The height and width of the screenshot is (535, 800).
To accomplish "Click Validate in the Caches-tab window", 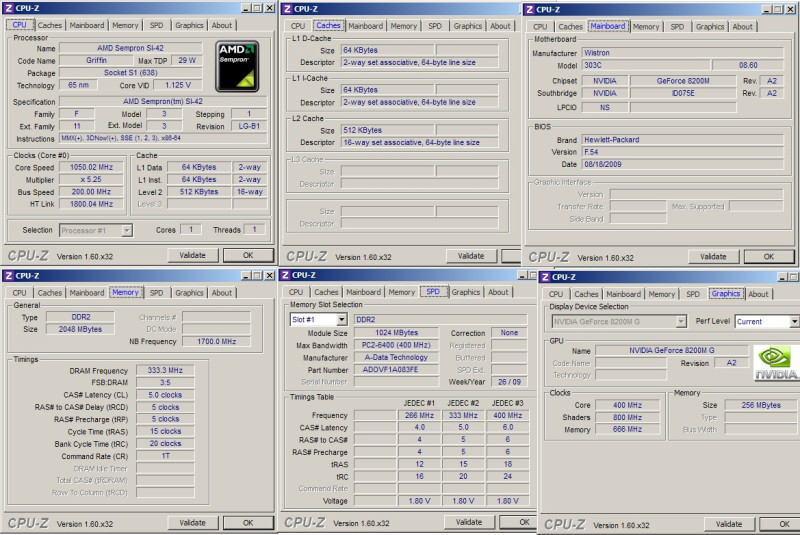I will pyautogui.click(x=471, y=256).
